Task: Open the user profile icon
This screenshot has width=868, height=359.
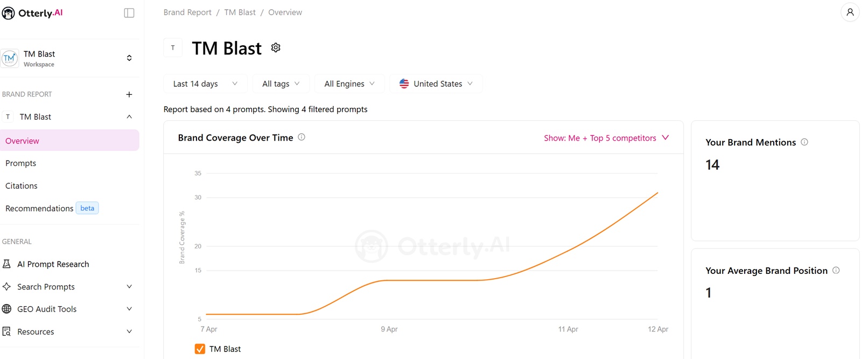Action: (x=850, y=12)
